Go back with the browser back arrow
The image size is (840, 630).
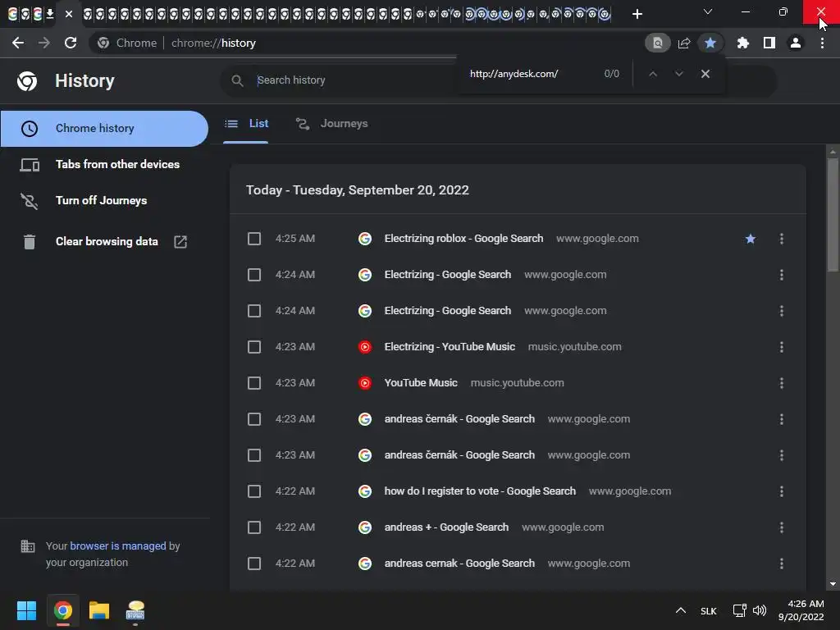tap(18, 43)
